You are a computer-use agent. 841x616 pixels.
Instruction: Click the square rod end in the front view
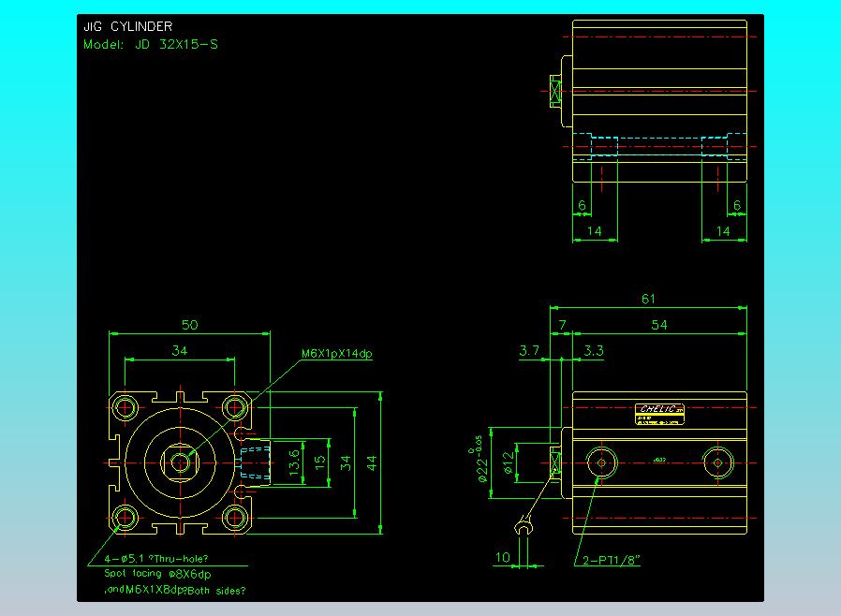[180, 462]
